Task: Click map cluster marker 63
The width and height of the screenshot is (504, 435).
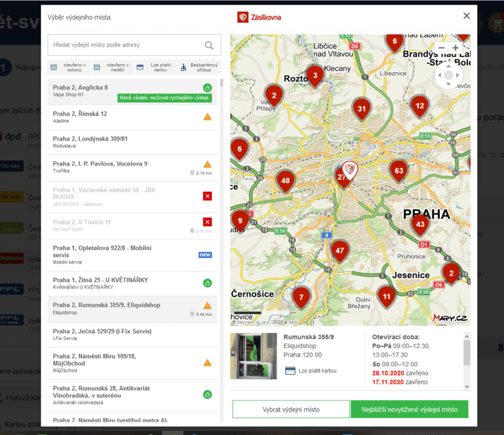Action: point(399,171)
